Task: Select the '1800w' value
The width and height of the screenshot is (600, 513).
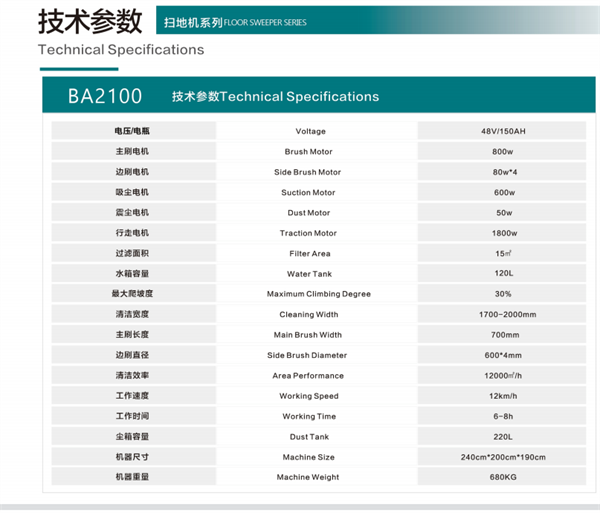Action: click(x=504, y=233)
